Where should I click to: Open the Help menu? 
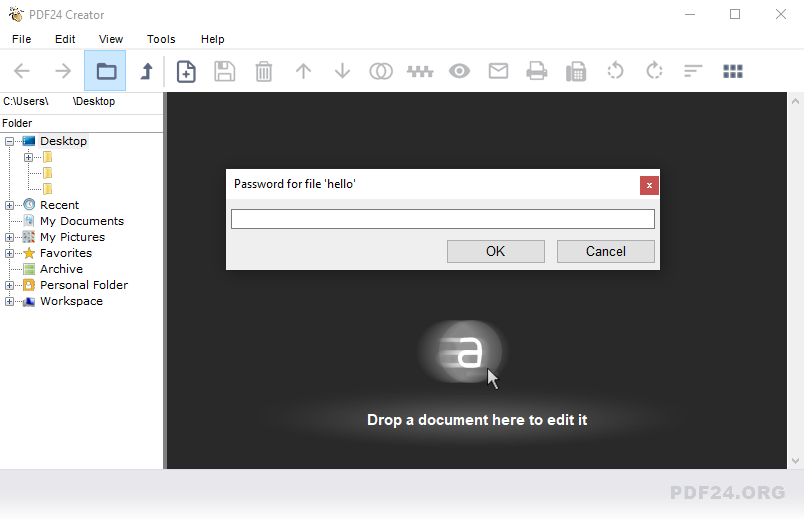pyautogui.click(x=212, y=39)
